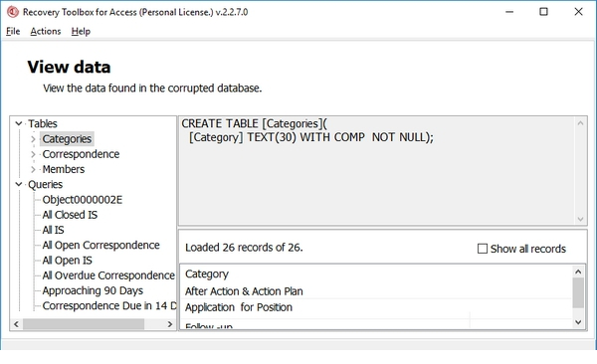Click the Recovery Toolbox app icon in title bar
The image size is (597, 364).
point(13,12)
